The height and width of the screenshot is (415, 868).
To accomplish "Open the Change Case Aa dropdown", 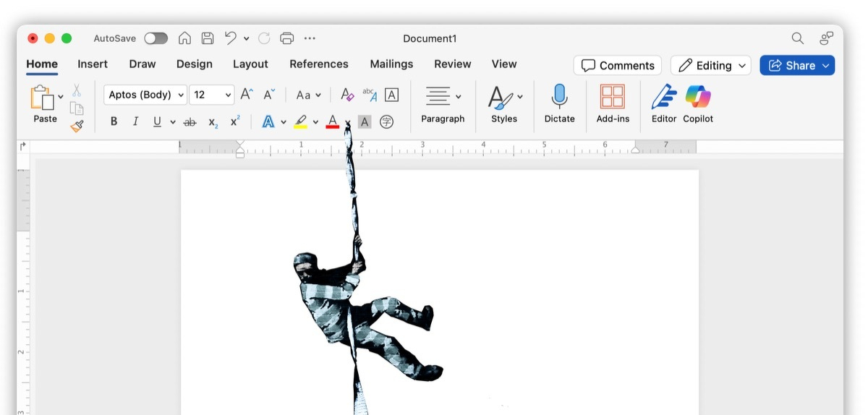I will [307, 95].
